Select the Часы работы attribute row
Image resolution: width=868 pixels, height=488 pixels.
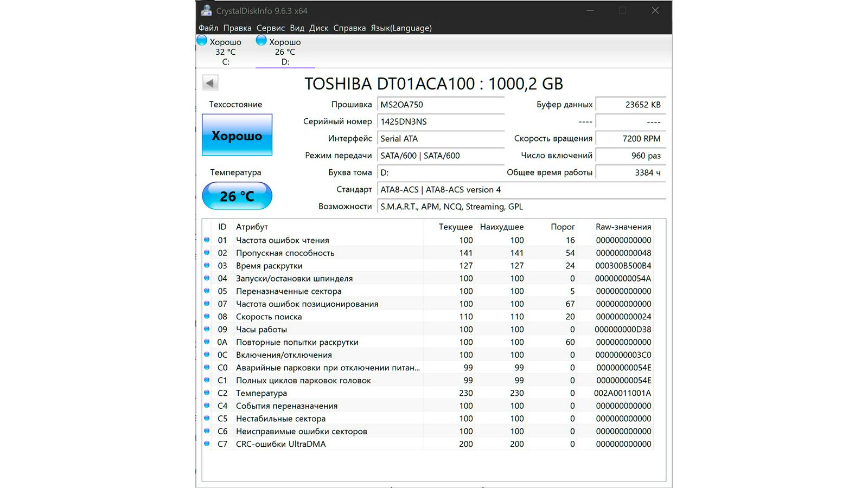[x=325, y=329]
